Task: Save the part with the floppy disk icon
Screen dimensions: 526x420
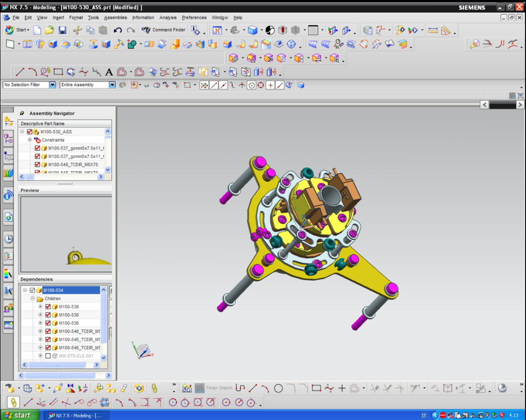Action: 62,30
